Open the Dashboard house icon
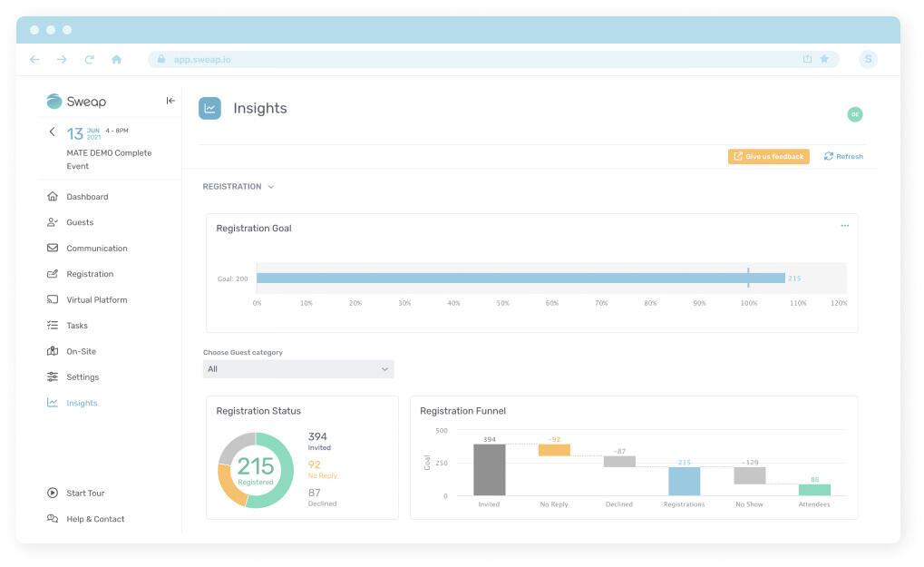The height and width of the screenshot is (567, 924). (52, 196)
